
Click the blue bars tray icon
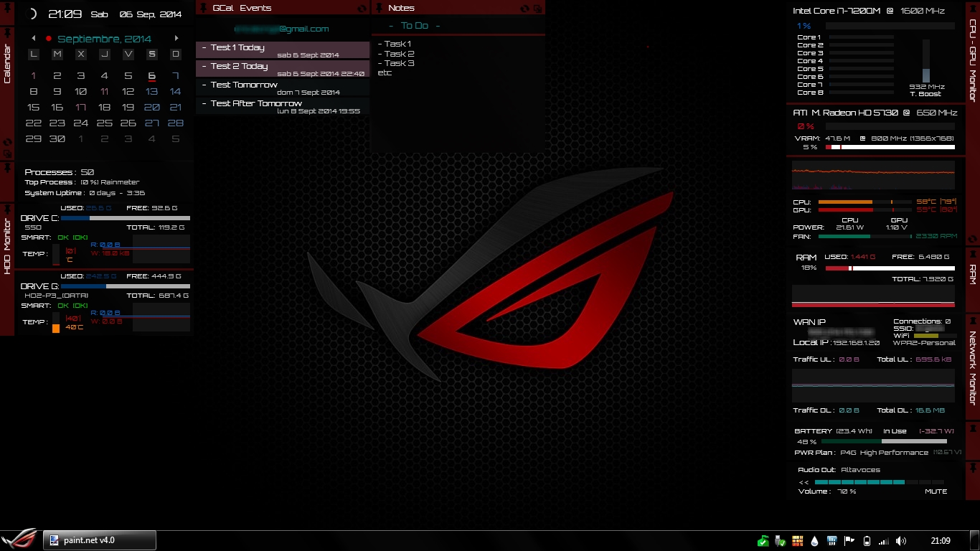tap(832, 541)
